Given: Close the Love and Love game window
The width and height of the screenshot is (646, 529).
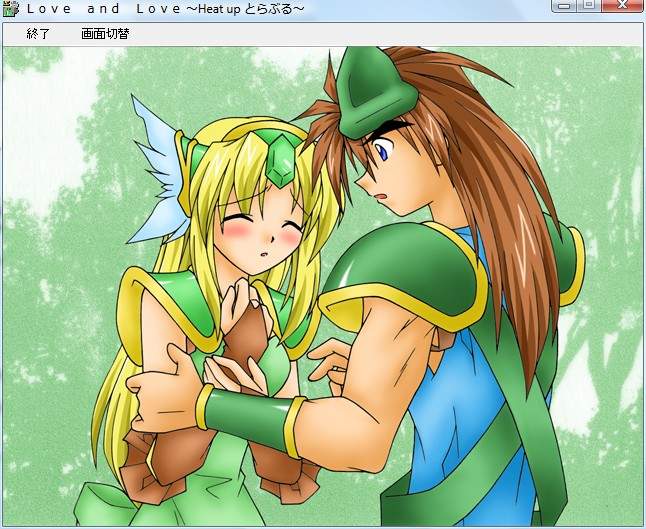Looking at the screenshot, I should [625, 6].
